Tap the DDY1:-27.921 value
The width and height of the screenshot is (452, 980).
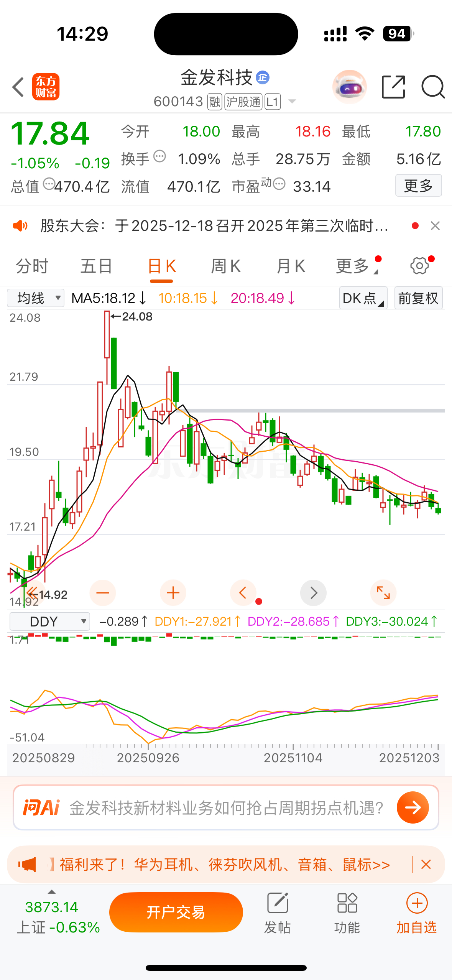click(x=198, y=622)
